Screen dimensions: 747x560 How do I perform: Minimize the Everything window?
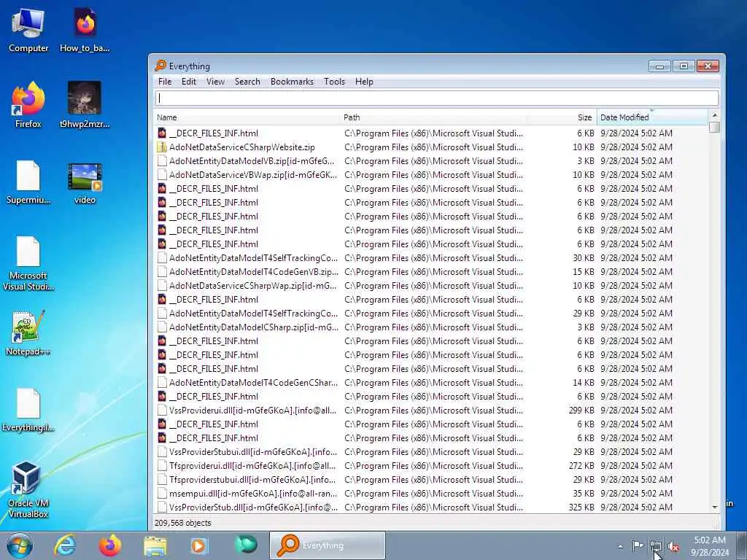pos(659,66)
